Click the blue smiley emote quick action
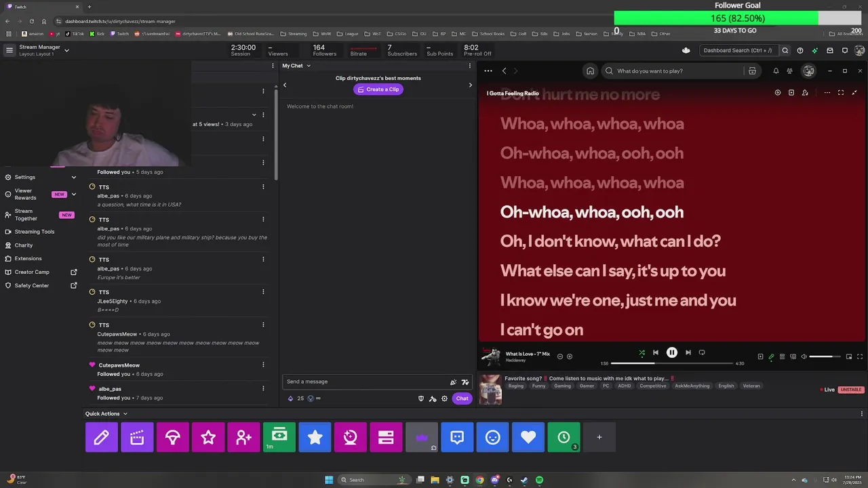Screen dimensions: 868x488 pyautogui.click(x=493, y=437)
